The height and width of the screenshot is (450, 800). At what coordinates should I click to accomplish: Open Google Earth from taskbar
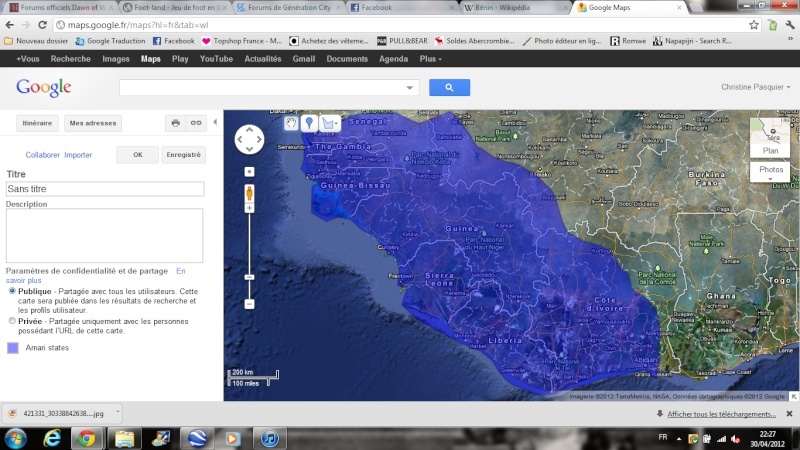[x=197, y=438]
